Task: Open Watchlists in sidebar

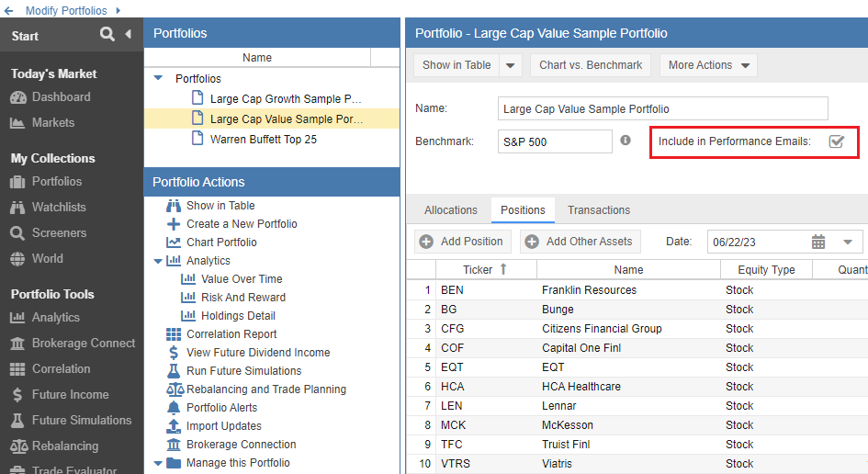Action: click(x=48, y=207)
